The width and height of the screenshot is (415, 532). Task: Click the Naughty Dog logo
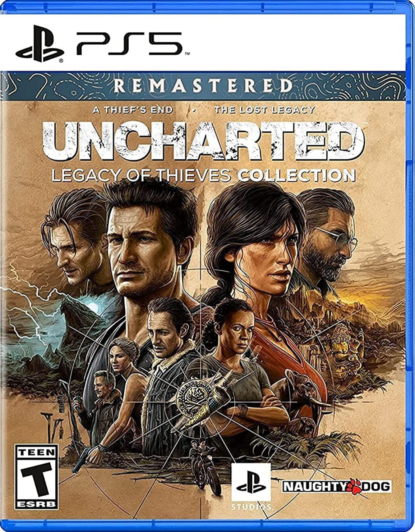(336, 487)
